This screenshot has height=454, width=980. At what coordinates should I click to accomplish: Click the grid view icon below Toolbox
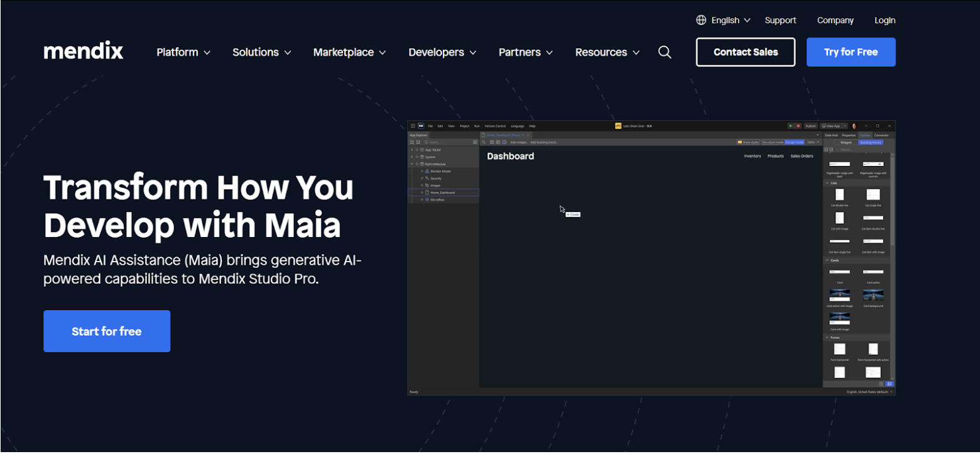[x=881, y=384]
